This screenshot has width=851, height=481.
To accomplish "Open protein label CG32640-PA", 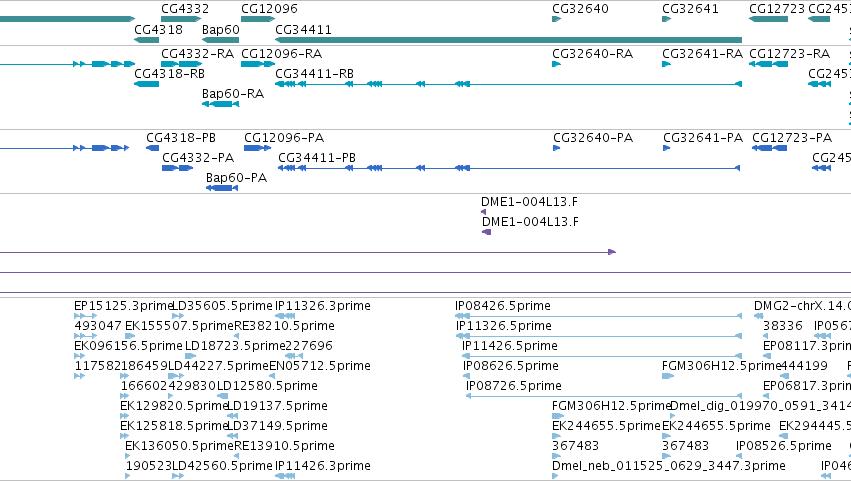I will point(593,137).
